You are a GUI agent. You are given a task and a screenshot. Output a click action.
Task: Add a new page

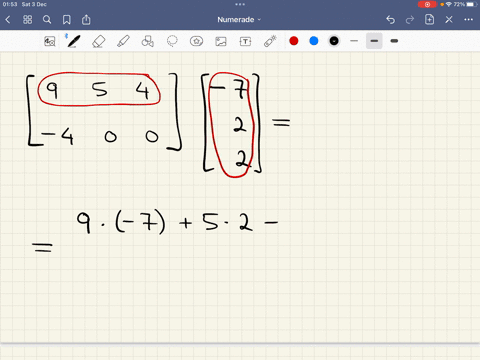429,20
